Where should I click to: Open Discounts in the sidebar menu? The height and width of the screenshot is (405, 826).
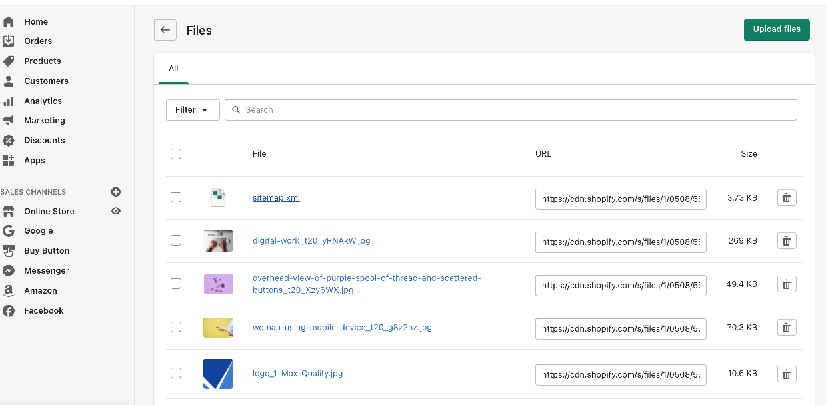[45, 140]
